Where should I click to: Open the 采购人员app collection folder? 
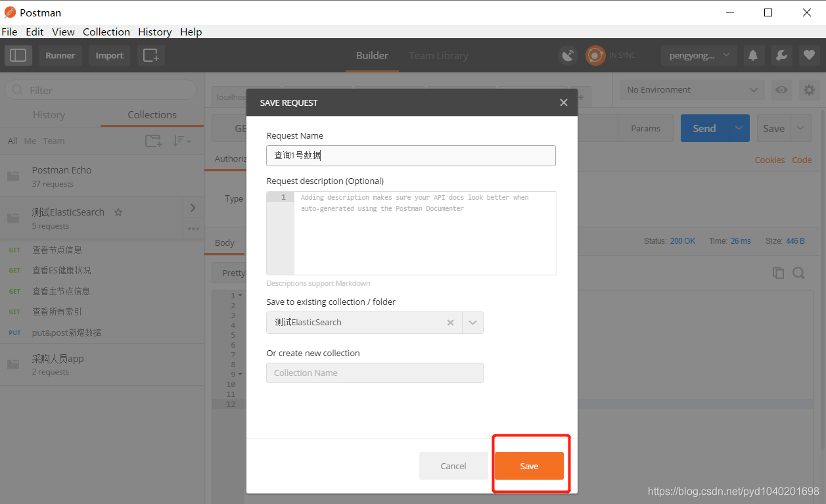102,364
